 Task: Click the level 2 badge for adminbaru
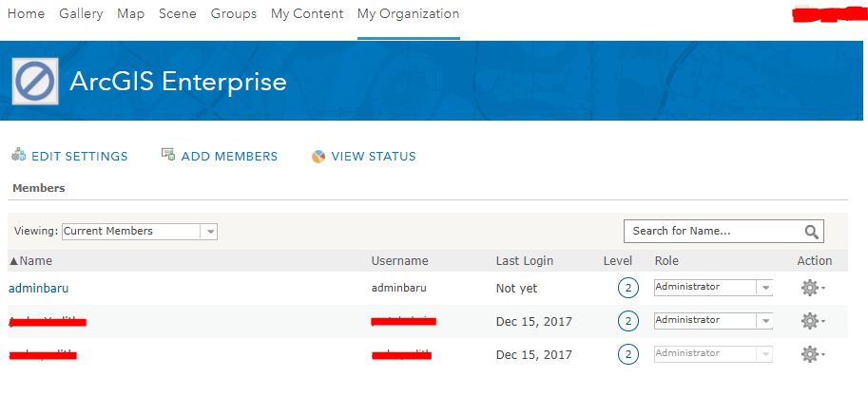point(628,288)
